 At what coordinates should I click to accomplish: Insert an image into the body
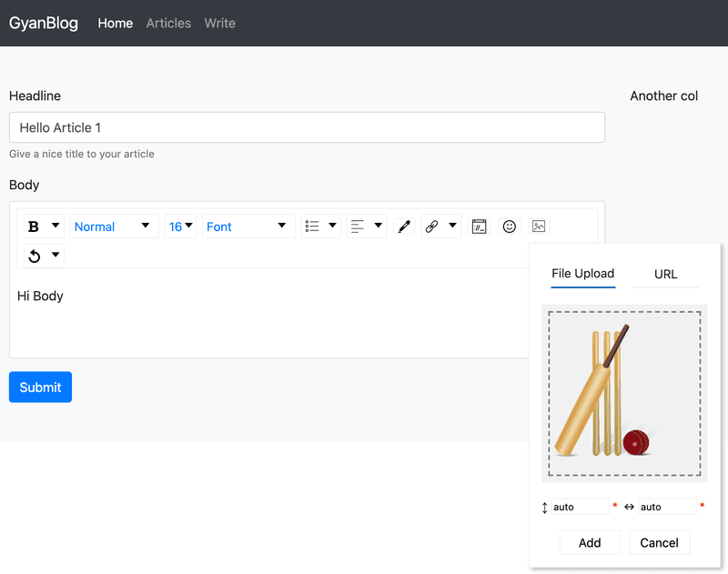(539, 226)
